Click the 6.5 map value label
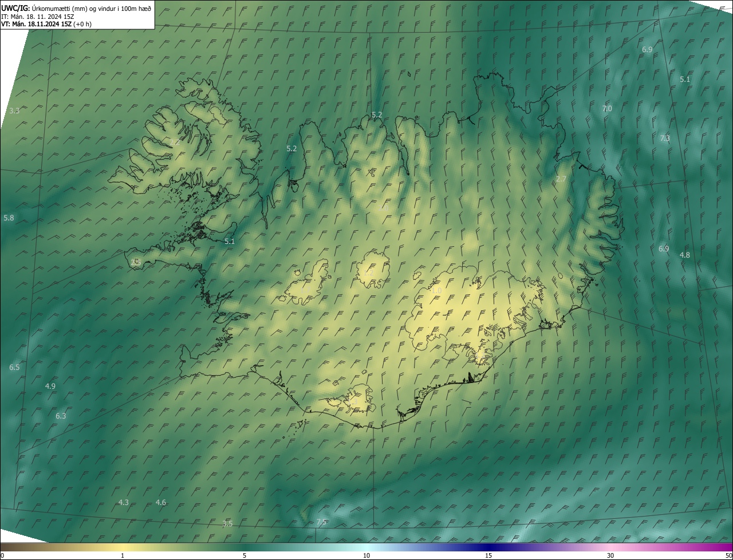Viewport: 733px width, 560px height. pyautogui.click(x=14, y=367)
